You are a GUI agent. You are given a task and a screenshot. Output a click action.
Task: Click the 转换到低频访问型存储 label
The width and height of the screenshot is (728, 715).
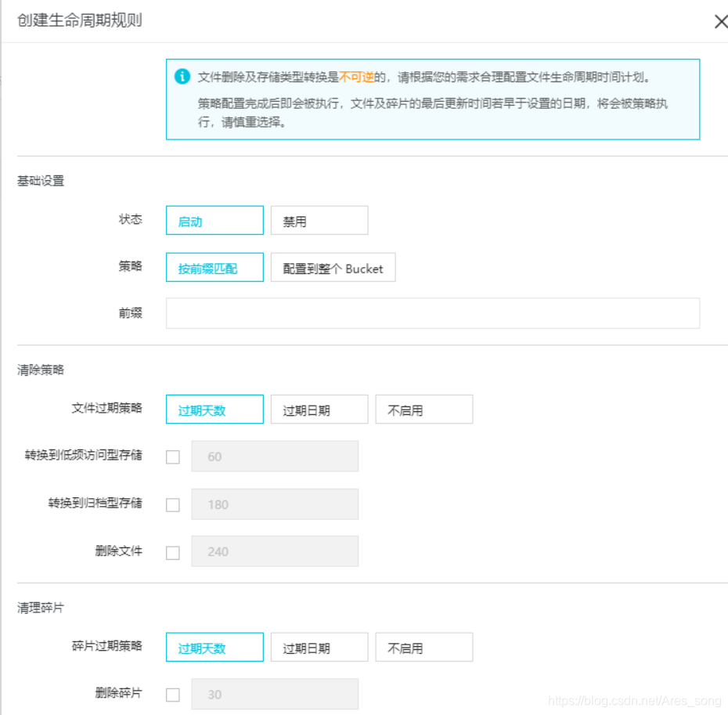(84, 455)
